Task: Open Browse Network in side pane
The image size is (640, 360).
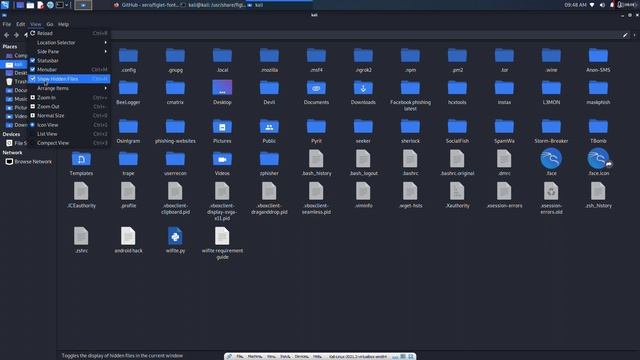Action: pyautogui.click(x=29, y=162)
